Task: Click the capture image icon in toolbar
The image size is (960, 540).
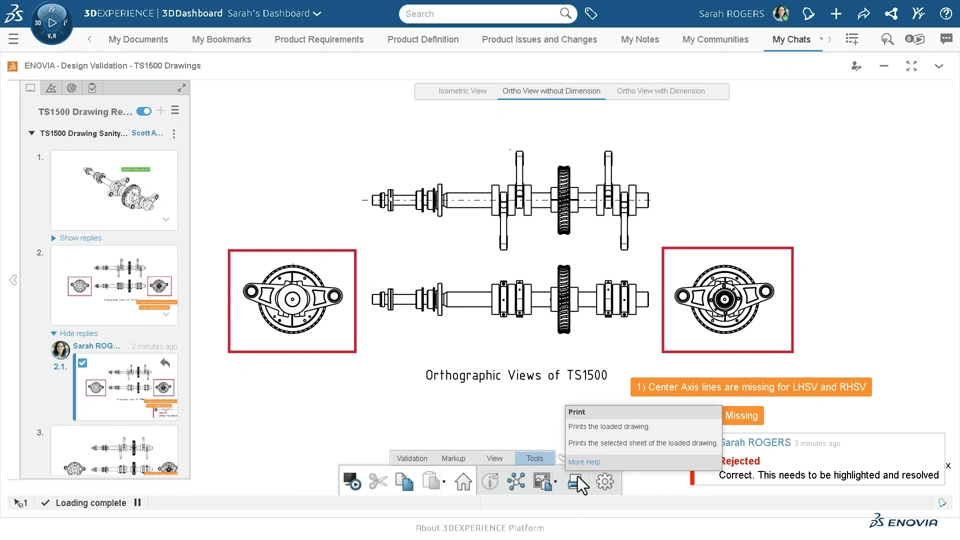Action: 542,482
